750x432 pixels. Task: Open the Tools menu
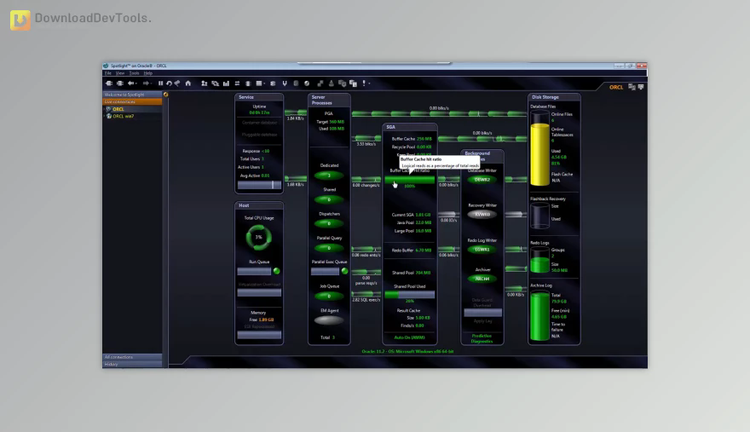(x=134, y=73)
